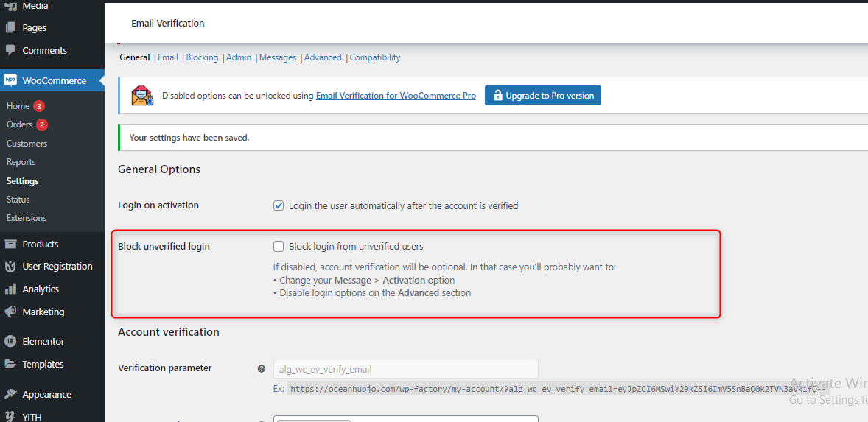Click Upgrade to Pro version button
The width and height of the screenshot is (868, 422).
click(x=543, y=95)
